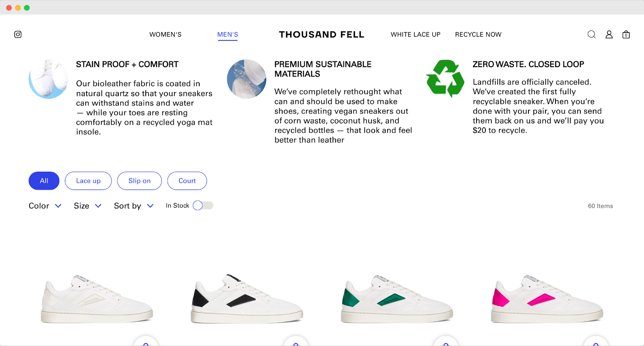This screenshot has width=644, height=346.
Task: Expand the Size dropdown
Action: pyautogui.click(x=87, y=206)
